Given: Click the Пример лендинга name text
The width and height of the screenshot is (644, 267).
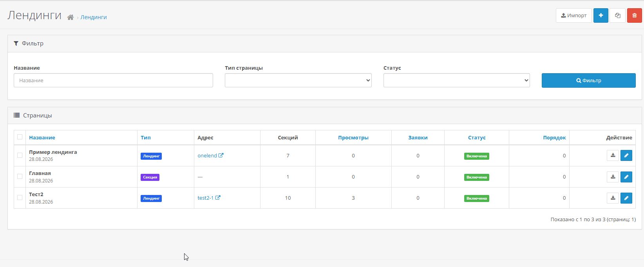Looking at the screenshot, I should coord(53,152).
